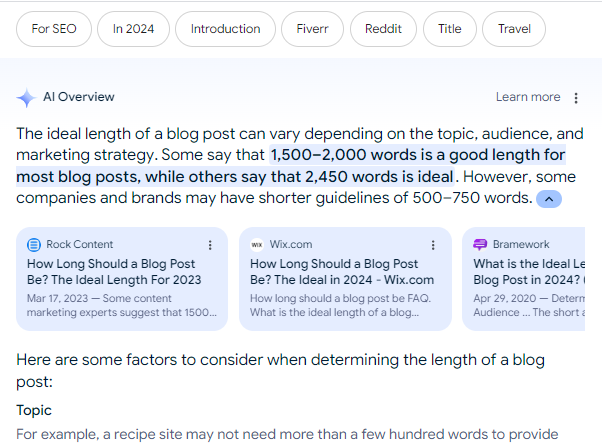Screen dimensions: 602x444
Task: Open the Wix.com blog post length article
Action: tap(342, 272)
